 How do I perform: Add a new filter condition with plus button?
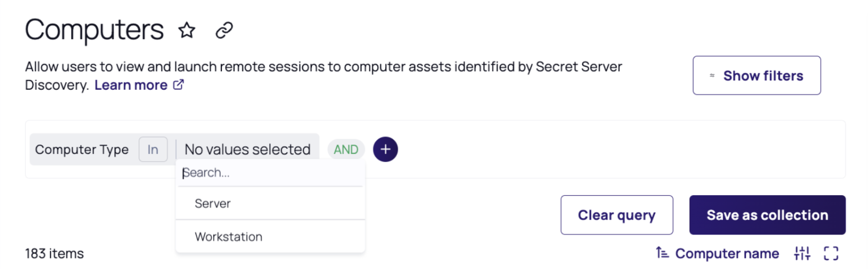tap(385, 149)
